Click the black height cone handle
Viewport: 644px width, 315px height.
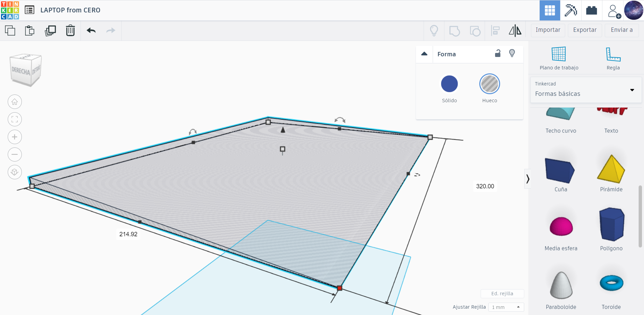283,130
